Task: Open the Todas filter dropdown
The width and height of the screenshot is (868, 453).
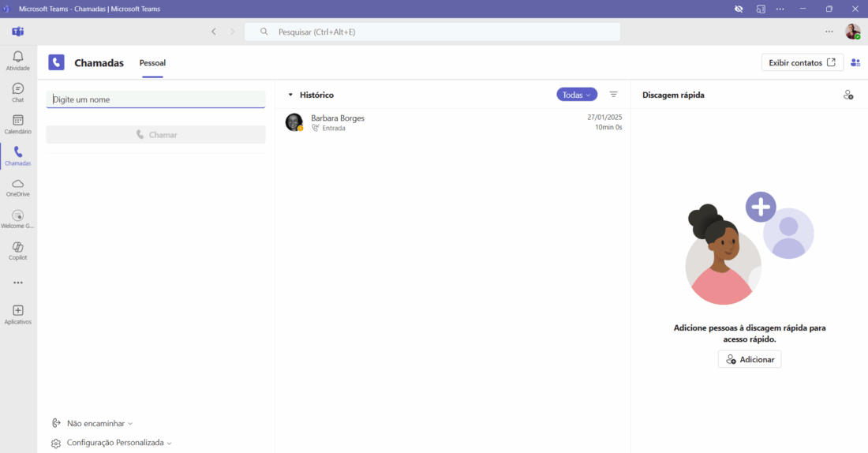Action: click(x=577, y=95)
